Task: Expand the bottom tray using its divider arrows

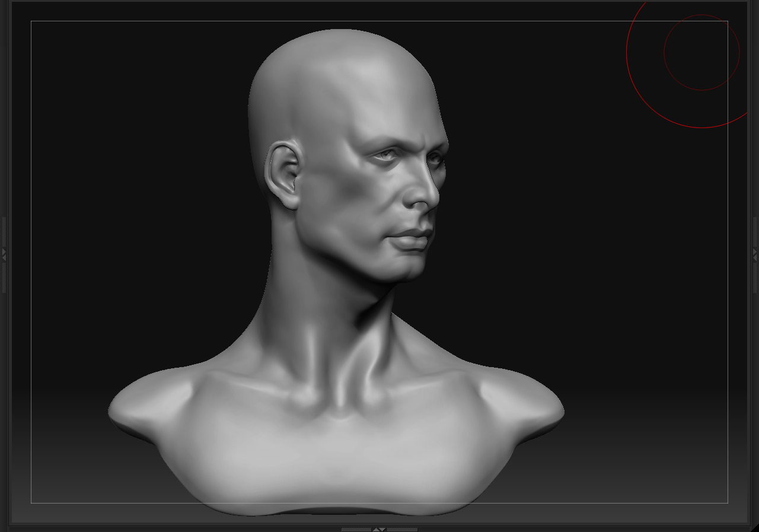Action: click(379, 529)
